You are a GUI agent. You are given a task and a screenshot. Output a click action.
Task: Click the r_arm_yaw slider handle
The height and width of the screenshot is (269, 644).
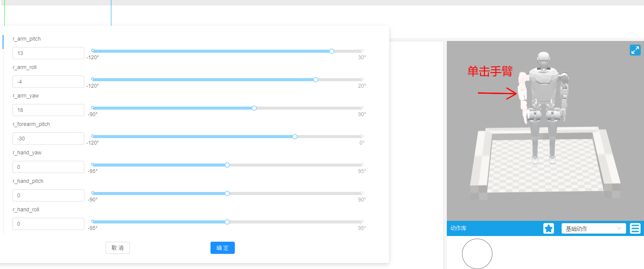point(254,108)
